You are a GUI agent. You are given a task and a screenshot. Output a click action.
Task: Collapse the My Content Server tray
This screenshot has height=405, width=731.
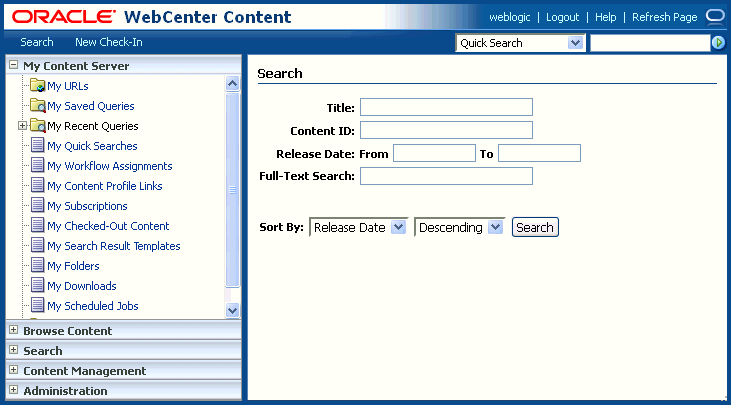[13, 65]
